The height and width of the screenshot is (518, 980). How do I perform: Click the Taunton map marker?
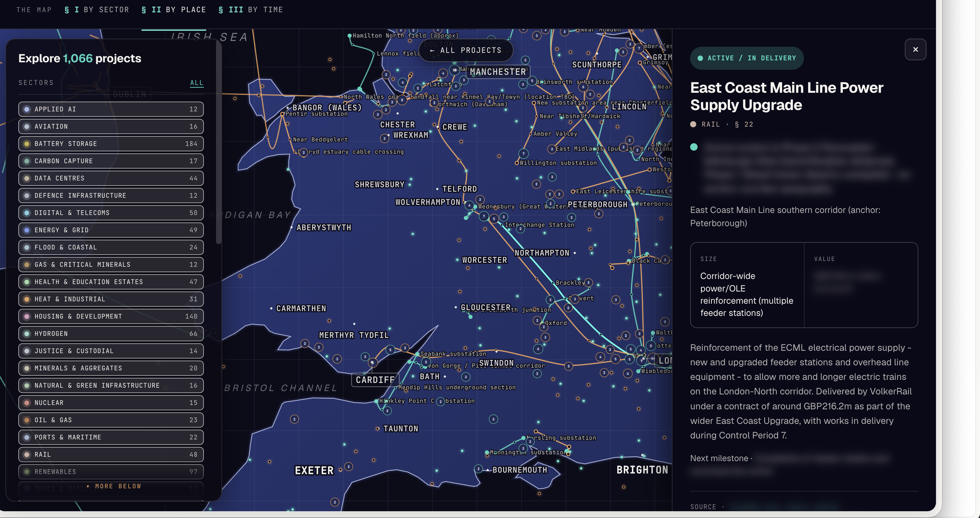377,429
